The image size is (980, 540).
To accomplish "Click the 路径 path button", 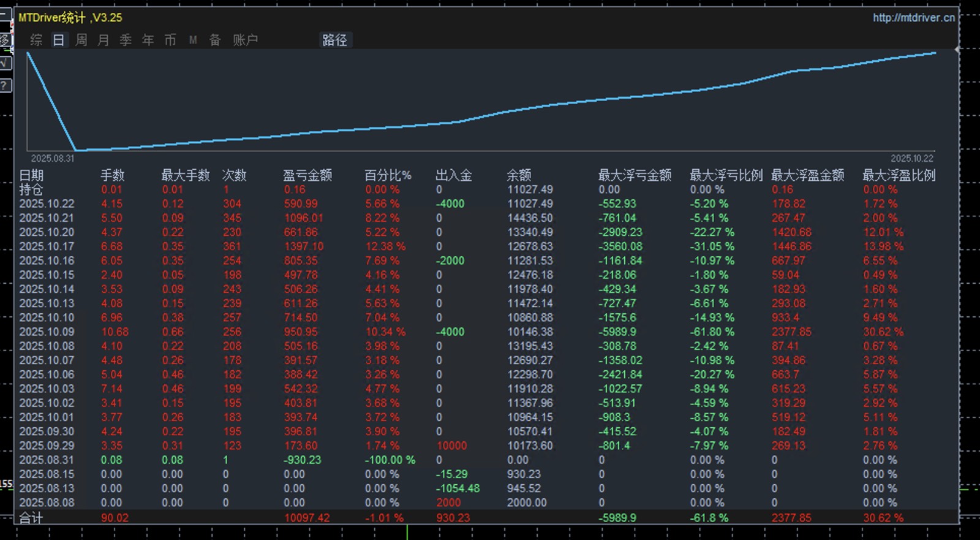I will point(334,40).
